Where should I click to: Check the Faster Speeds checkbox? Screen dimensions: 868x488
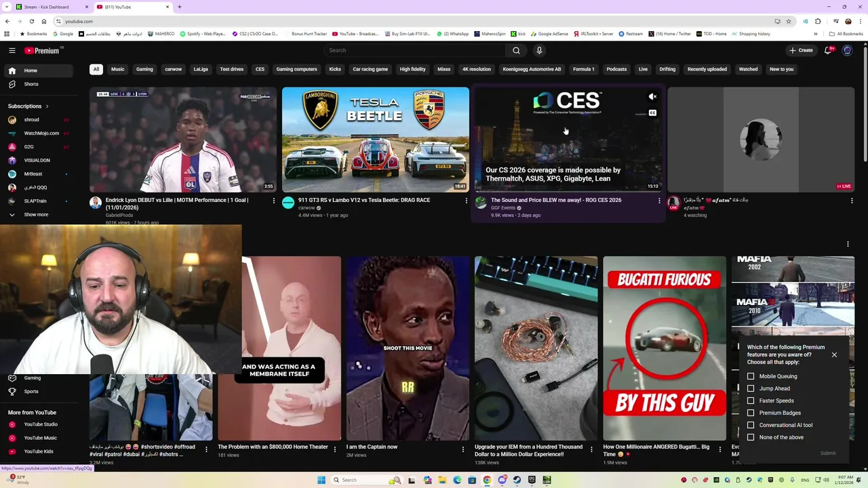751,401
